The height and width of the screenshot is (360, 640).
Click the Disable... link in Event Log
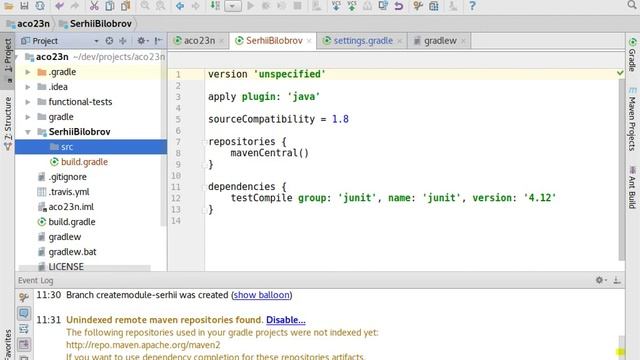click(x=286, y=320)
